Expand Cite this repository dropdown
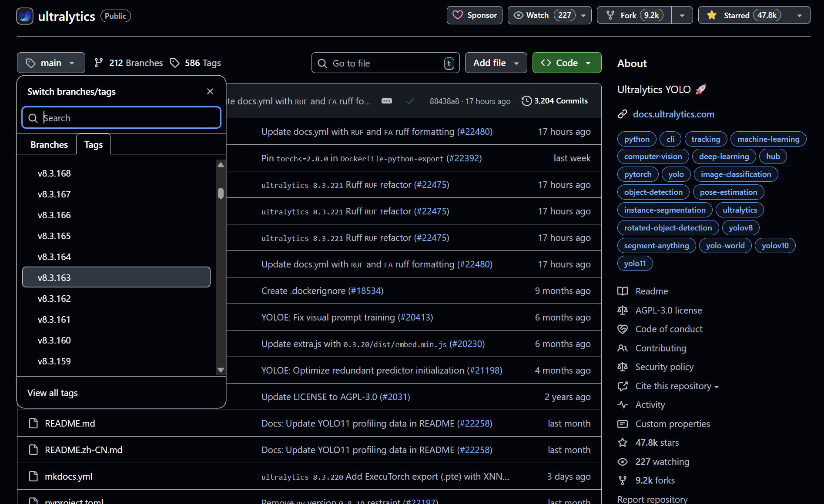 [x=668, y=386]
